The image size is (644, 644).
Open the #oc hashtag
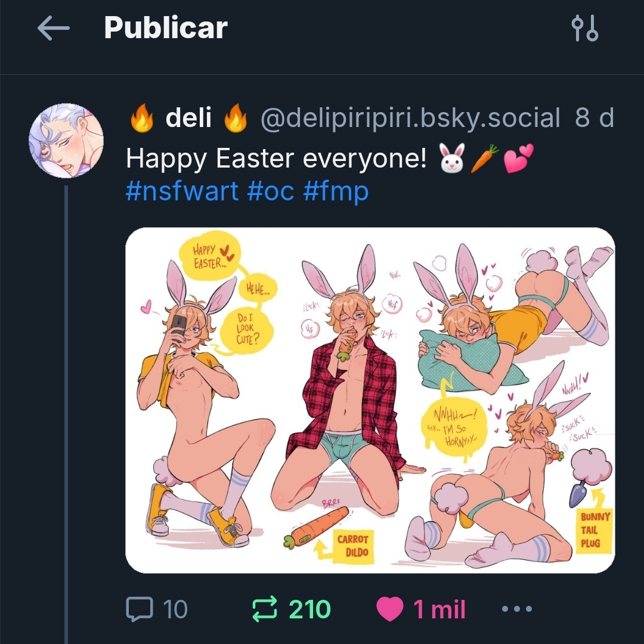point(271,192)
